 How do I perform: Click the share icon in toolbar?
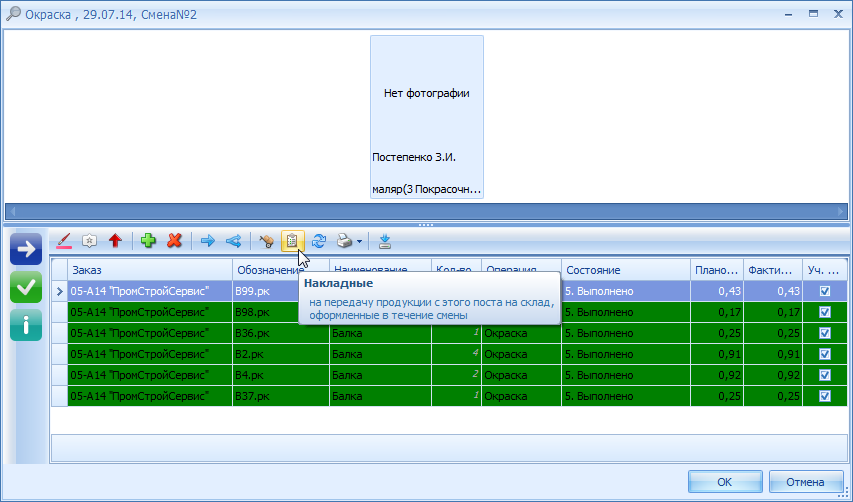coord(233,241)
